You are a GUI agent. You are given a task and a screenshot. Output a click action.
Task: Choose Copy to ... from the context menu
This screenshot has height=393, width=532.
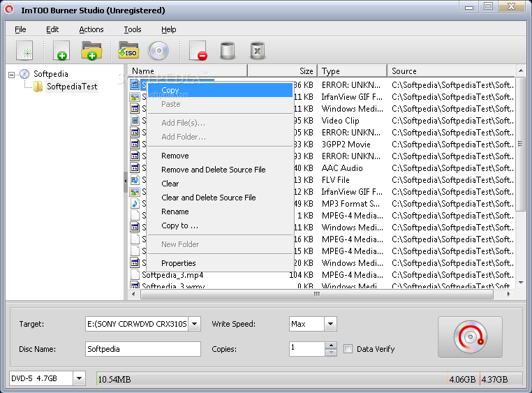220,225
